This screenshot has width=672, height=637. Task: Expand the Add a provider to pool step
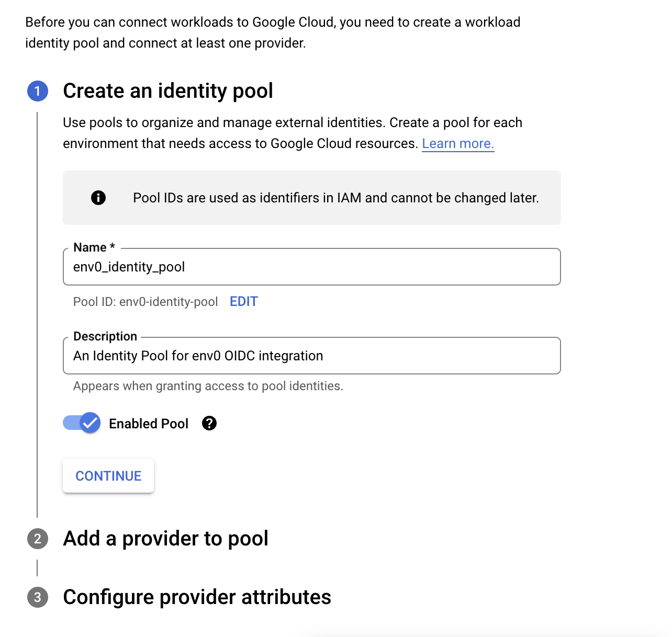tap(165, 539)
